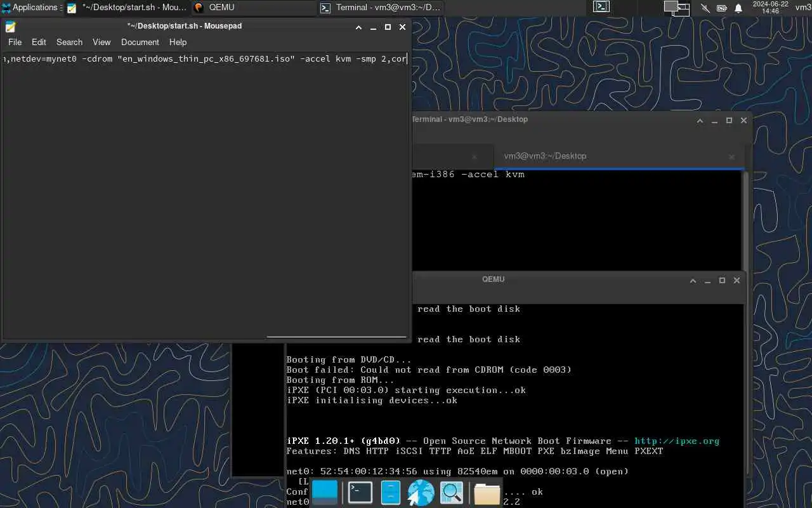Image resolution: width=812 pixels, height=508 pixels.
Task: Minimize the QEMU window
Action: point(707,280)
